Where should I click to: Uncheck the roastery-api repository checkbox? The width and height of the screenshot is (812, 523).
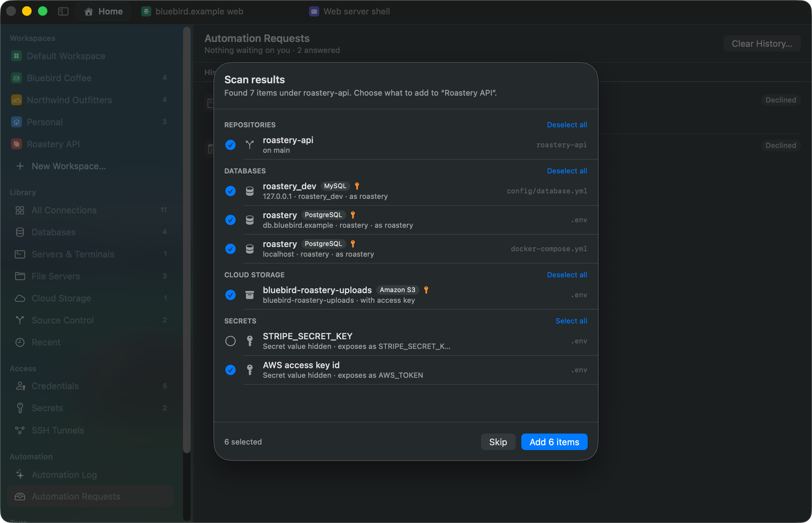[231, 145]
